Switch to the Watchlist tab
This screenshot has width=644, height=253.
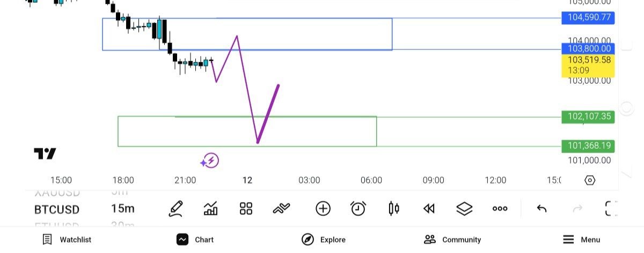click(x=67, y=240)
